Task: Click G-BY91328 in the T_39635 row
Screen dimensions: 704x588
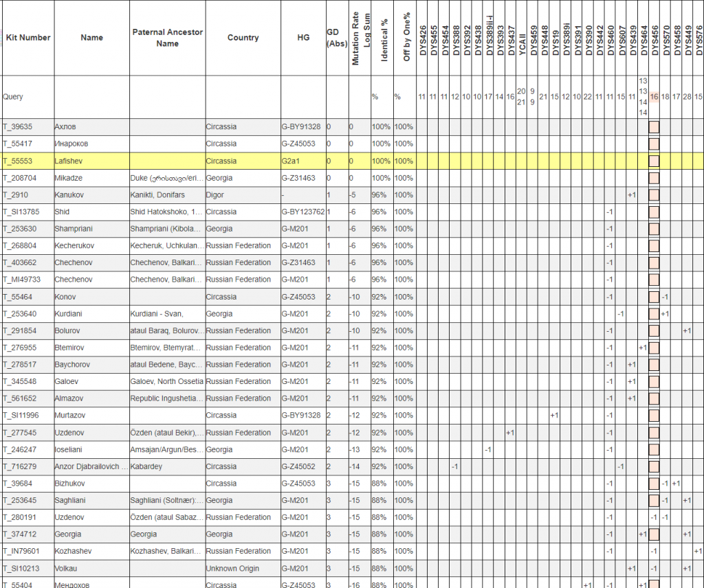Action: coord(301,127)
